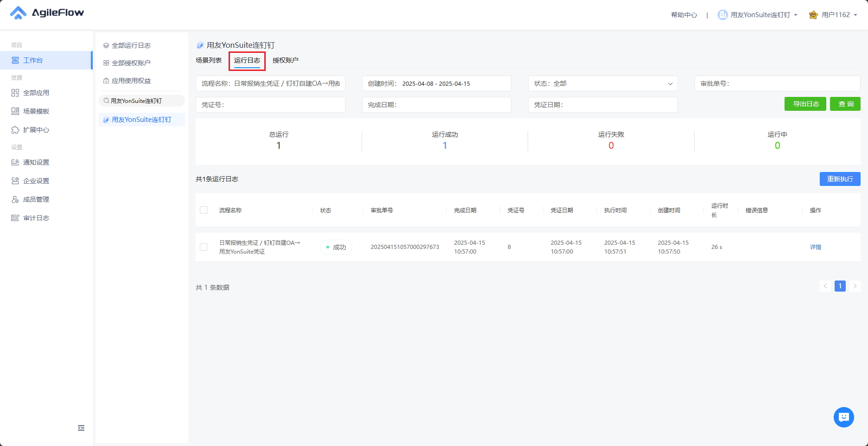Select page 1 in pagination
The height and width of the screenshot is (446, 868).
(x=840, y=286)
